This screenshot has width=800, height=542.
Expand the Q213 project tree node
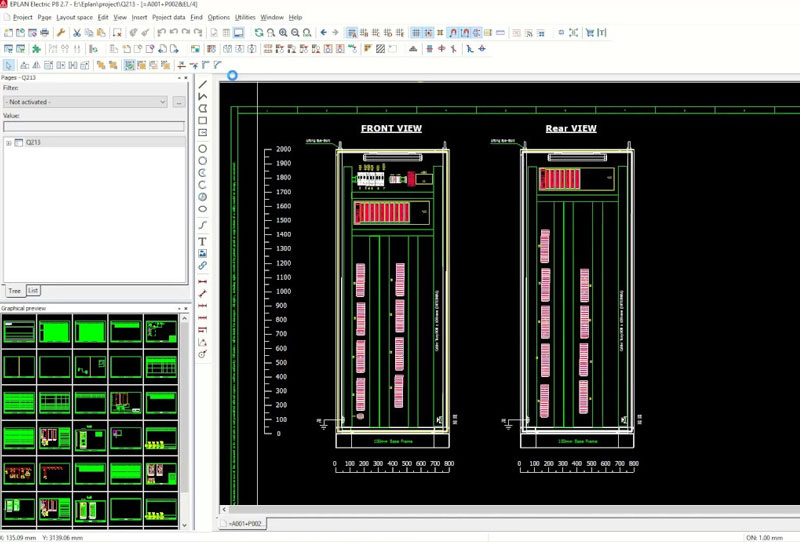click(x=8, y=143)
